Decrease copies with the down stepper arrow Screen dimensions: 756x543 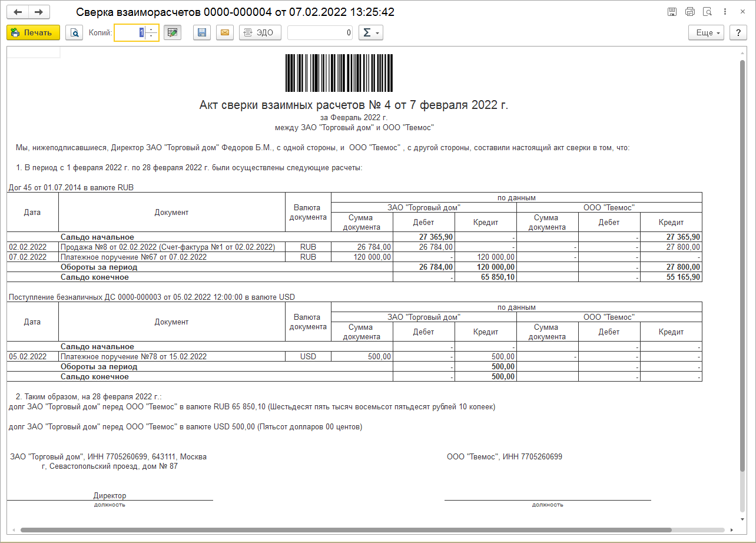[x=152, y=37]
